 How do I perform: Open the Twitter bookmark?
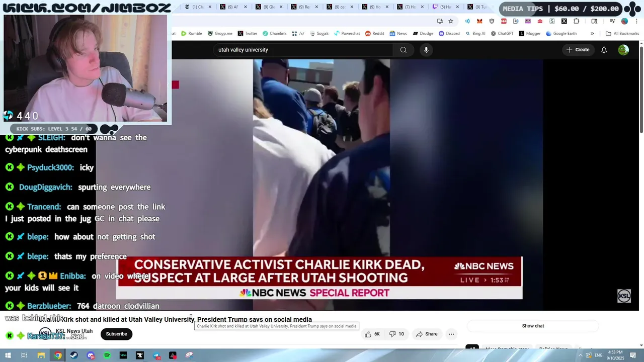tap(247, 34)
